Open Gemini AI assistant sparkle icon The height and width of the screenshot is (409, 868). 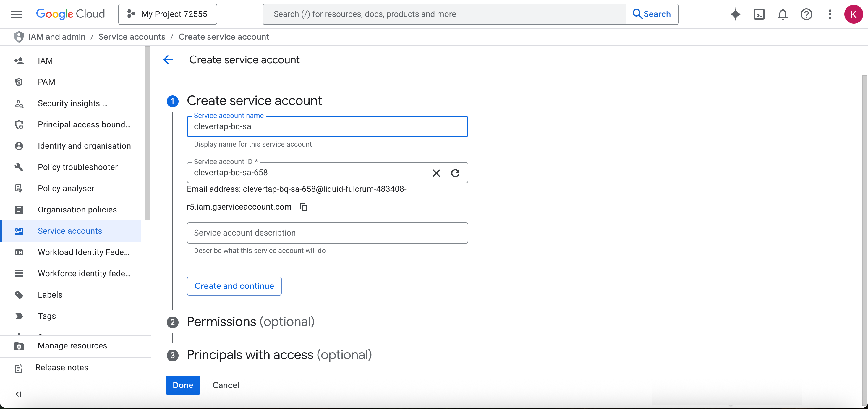coord(735,14)
